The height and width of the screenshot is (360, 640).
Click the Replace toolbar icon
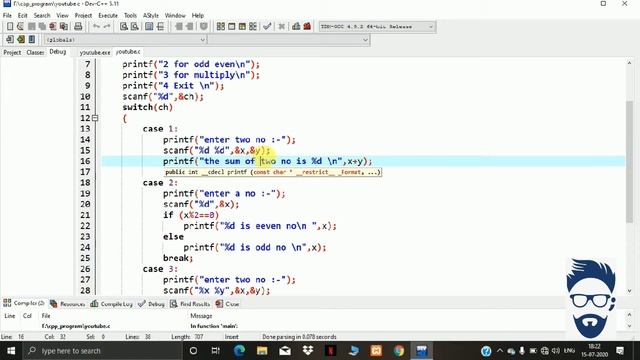(x=134, y=27)
